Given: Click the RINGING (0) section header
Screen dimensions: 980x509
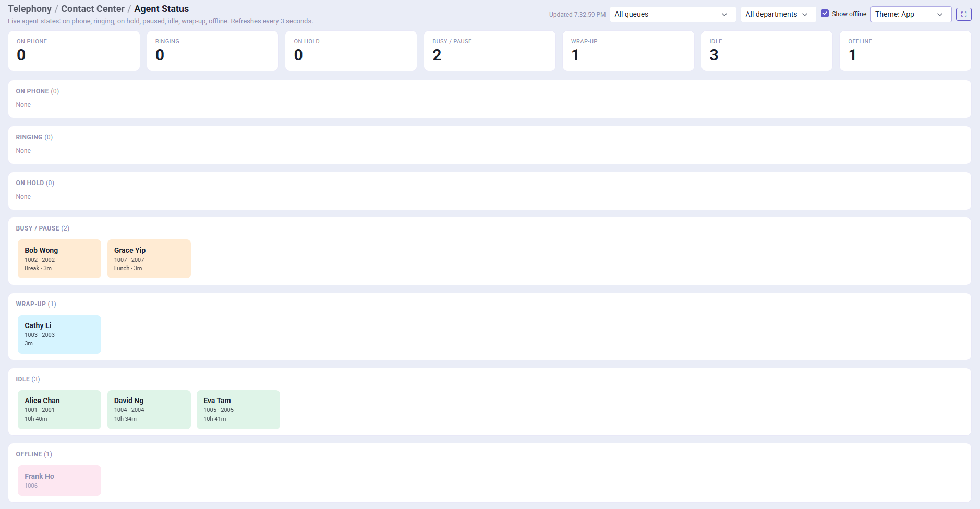Looking at the screenshot, I should [34, 137].
